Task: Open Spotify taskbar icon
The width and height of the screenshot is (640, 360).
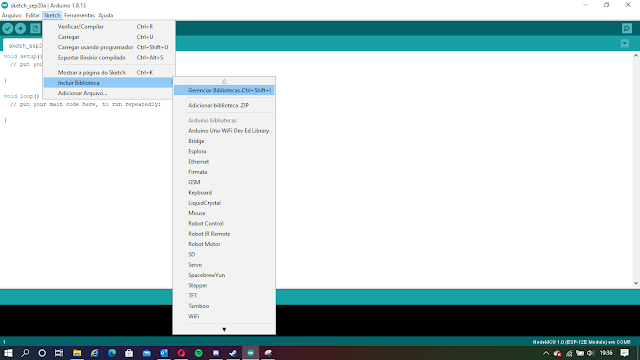Action: coord(199,353)
